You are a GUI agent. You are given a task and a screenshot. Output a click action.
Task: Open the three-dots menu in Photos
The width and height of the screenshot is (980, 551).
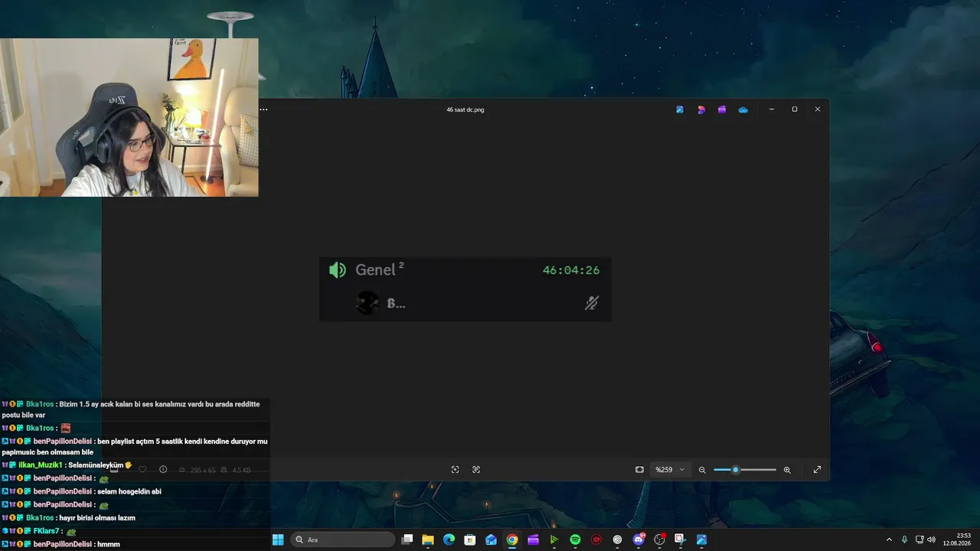pos(263,109)
